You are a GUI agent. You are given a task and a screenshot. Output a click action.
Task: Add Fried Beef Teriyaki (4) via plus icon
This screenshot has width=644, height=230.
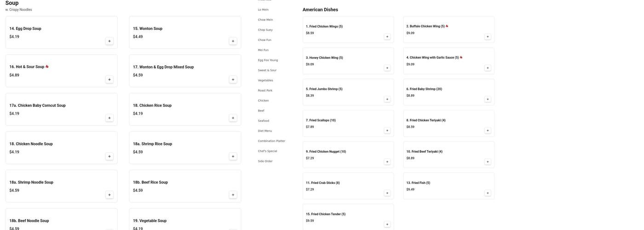(488, 161)
